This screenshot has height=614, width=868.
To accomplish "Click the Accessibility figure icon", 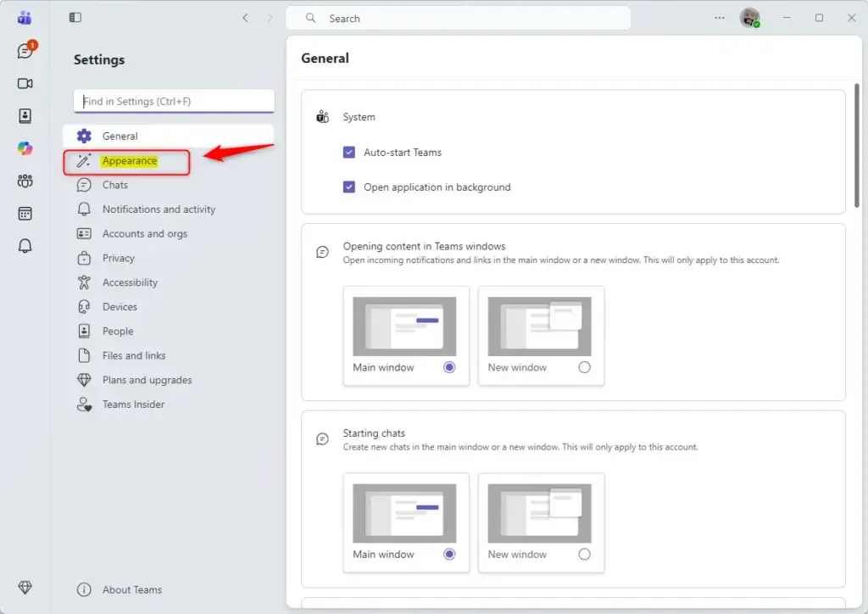I will coord(84,282).
